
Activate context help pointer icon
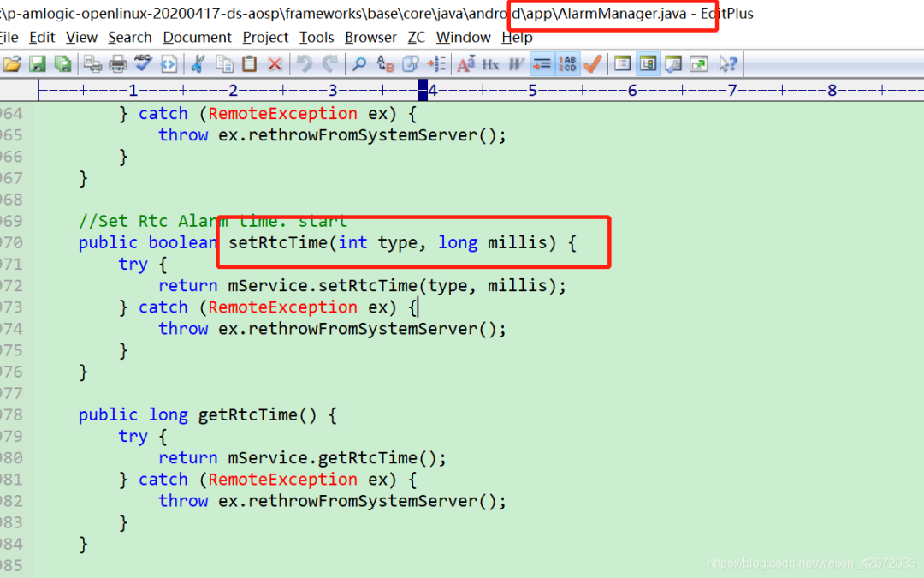tap(728, 63)
